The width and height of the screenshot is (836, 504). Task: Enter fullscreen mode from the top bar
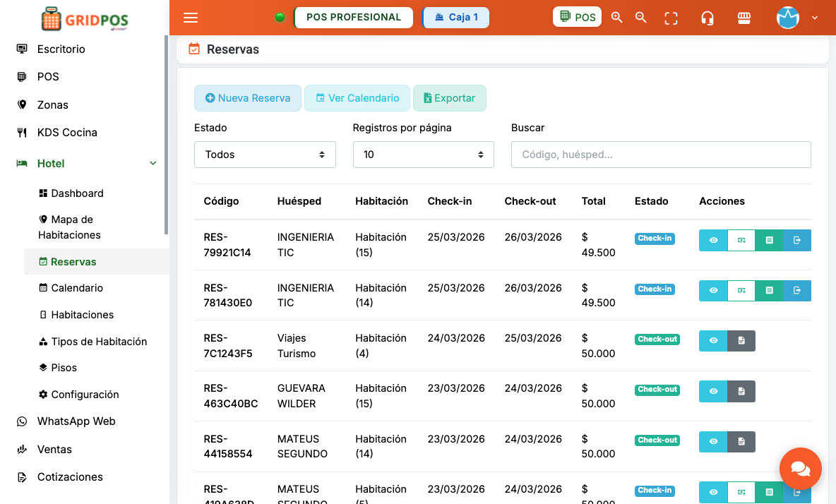coord(670,18)
